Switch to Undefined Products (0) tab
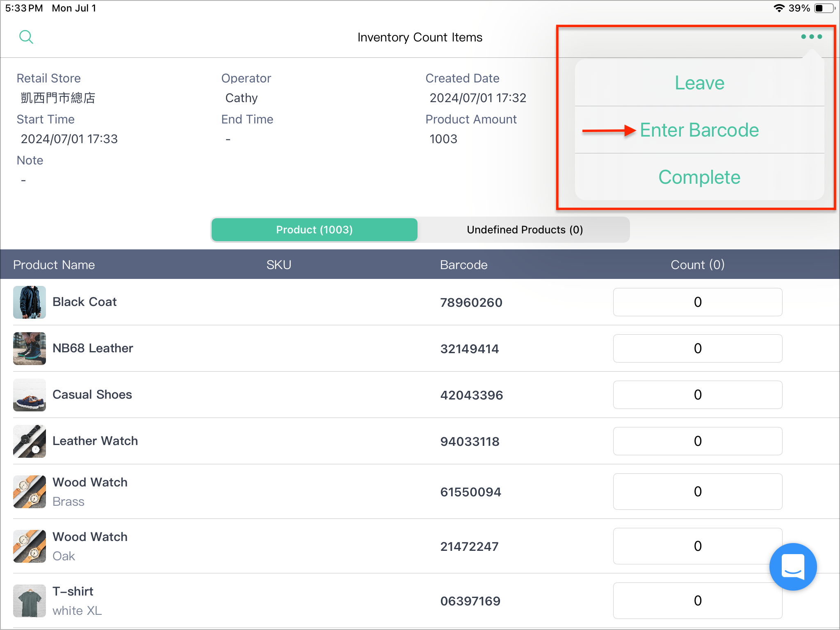840x630 pixels. click(x=525, y=230)
